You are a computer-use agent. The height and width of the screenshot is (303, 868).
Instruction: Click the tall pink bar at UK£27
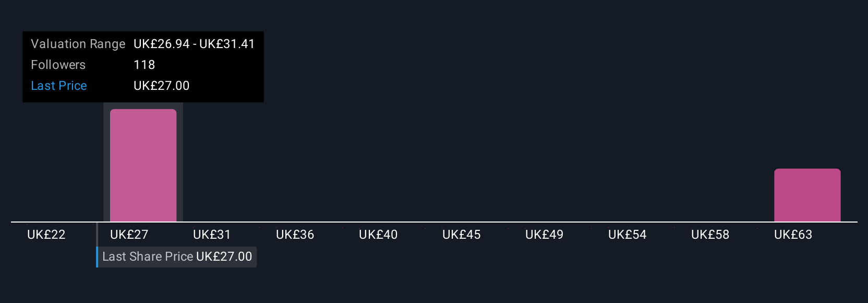point(143,165)
